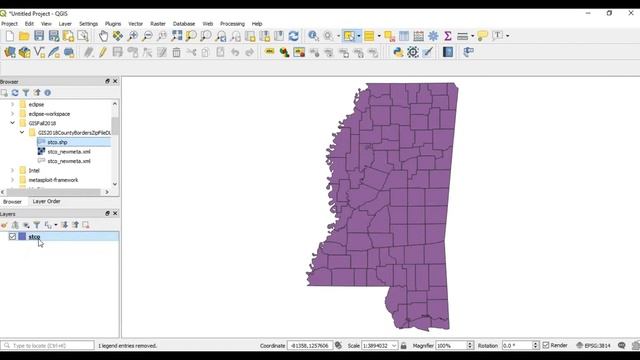Close the Browser panel
640x360 pixels.
[x=115, y=81]
